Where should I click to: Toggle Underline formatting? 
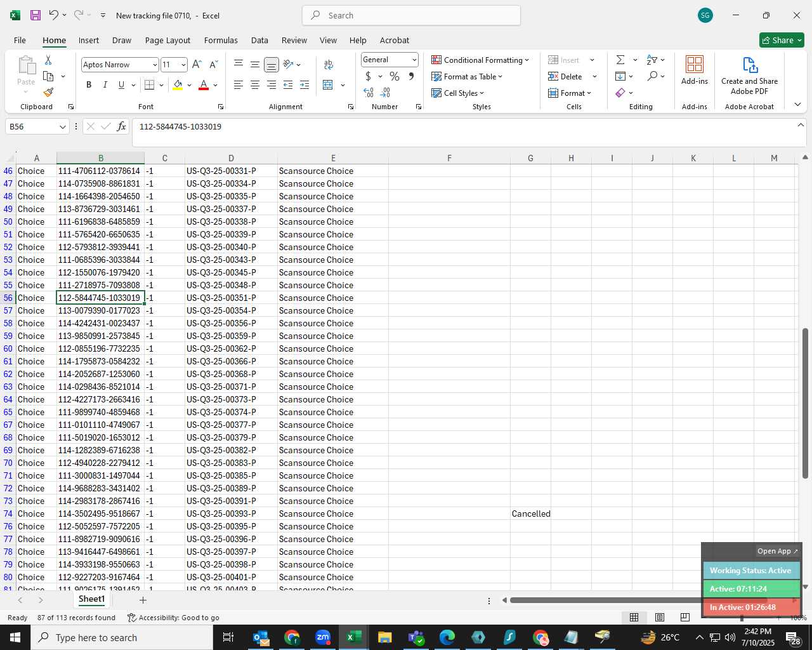point(121,85)
